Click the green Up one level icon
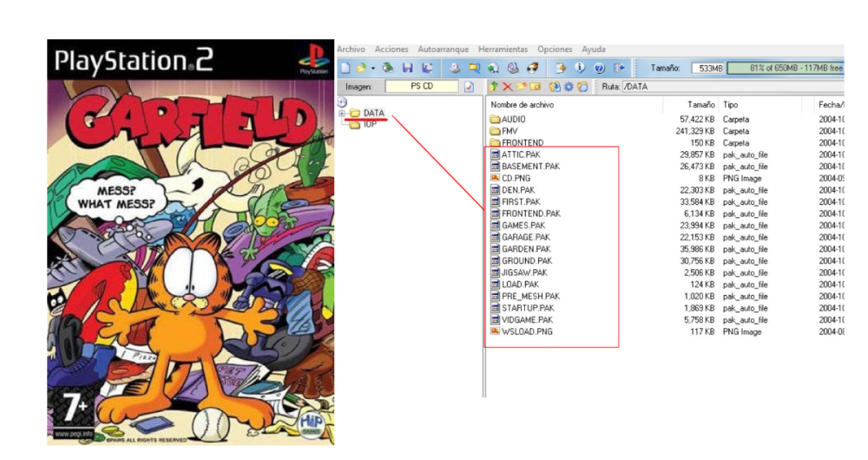Screen dimensions: 868x460 click(493, 86)
